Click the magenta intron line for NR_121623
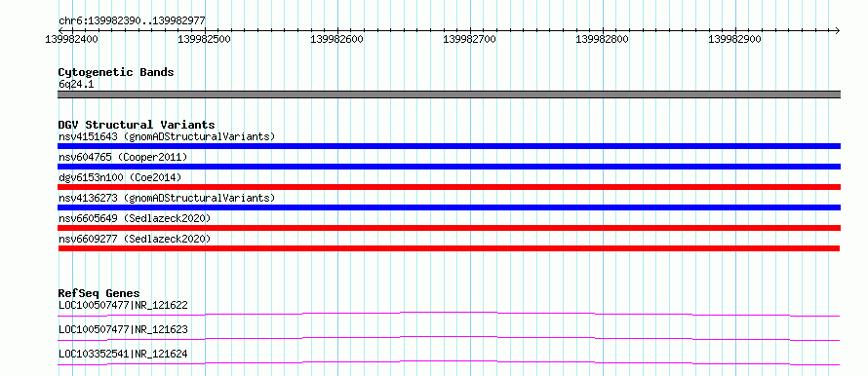Screen dimensions: 868x376 (449, 337)
